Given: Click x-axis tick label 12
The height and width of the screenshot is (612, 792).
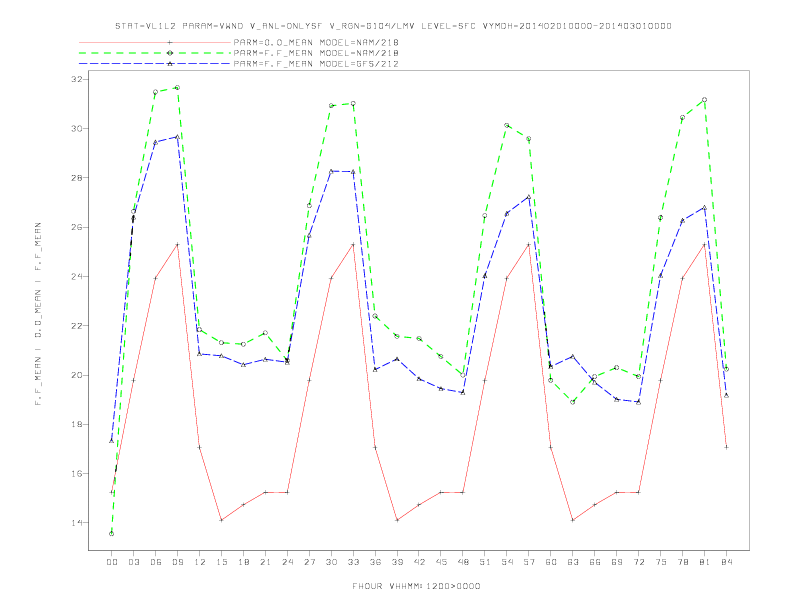Looking at the screenshot, I should (x=200, y=562).
